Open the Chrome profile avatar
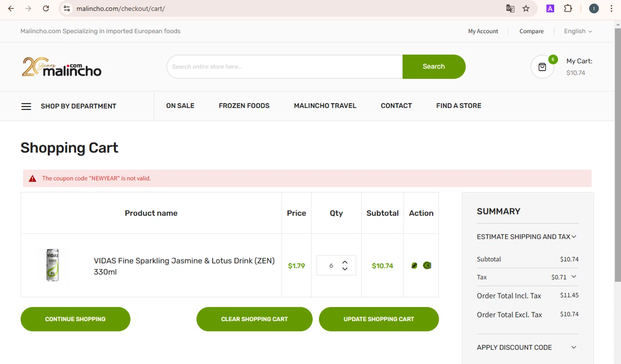Image resolution: width=621 pixels, height=364 pixels. 594,8
